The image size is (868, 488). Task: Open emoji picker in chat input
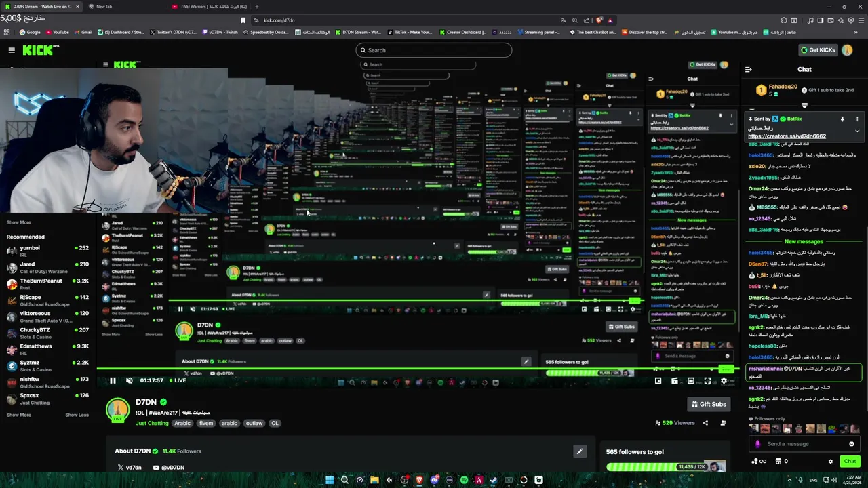(x=852, y=444)
